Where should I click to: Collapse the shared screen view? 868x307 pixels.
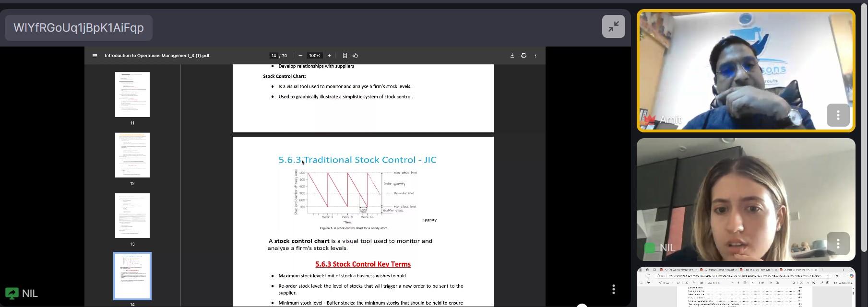(613, 27)
